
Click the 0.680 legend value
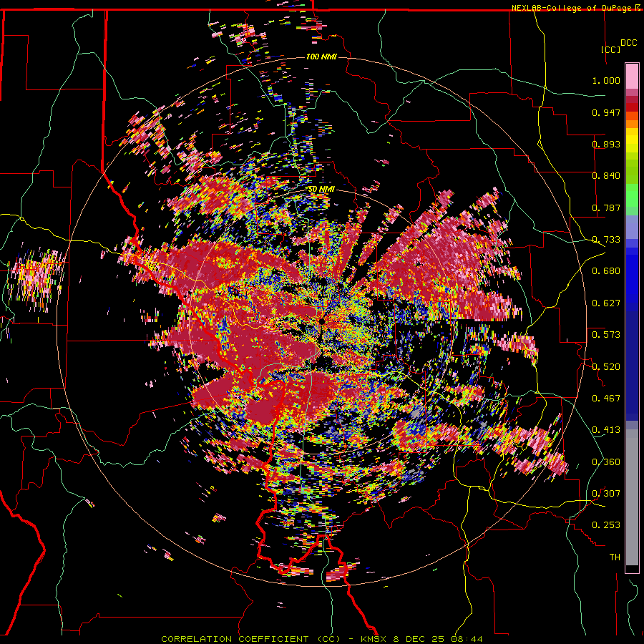click(606, 271)
